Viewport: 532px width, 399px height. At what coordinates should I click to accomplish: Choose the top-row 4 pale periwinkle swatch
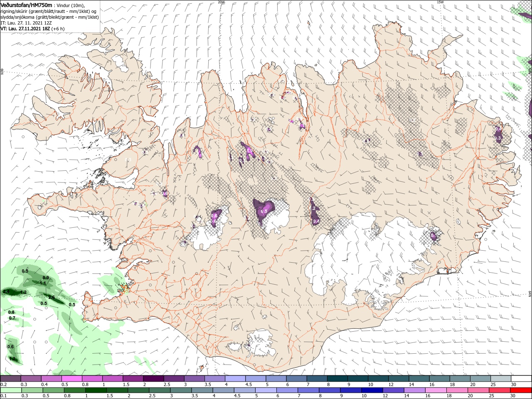235,379
